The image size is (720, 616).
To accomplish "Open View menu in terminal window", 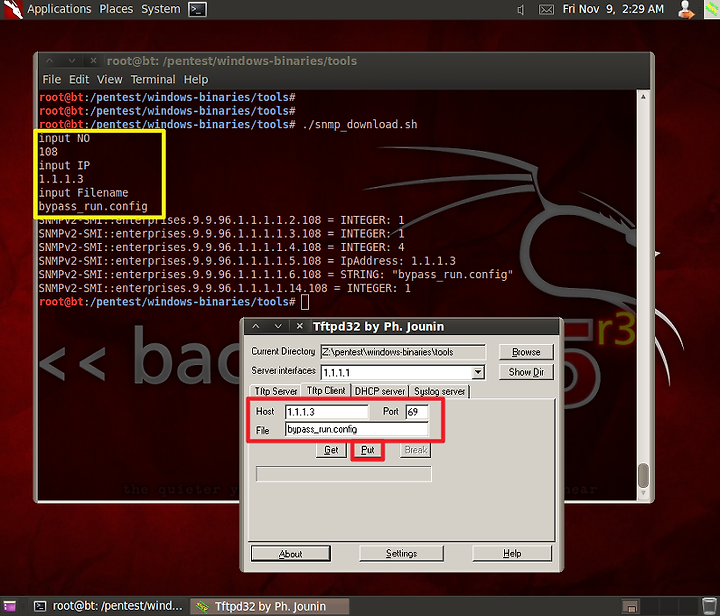I will pos(110,79).
